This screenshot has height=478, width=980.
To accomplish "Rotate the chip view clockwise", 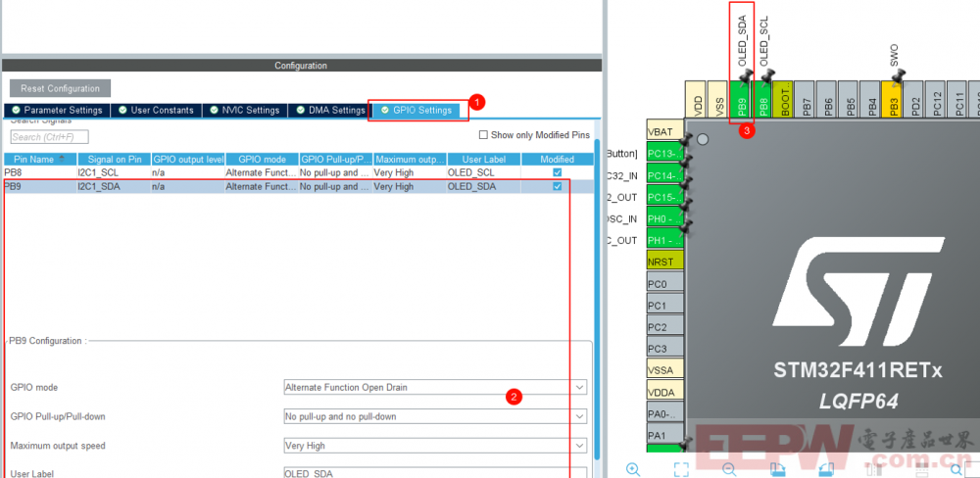I will pos(777,468).
